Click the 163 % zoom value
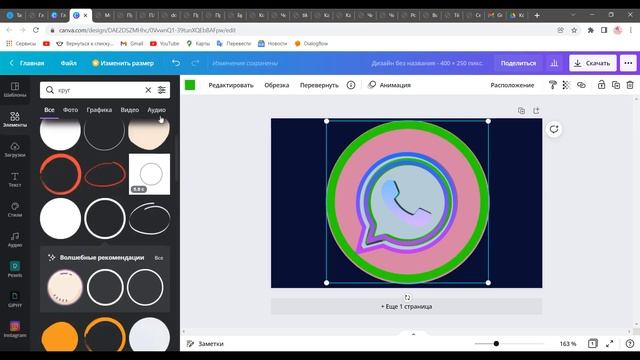Image resolution: width=640 pixels, height=360 pixels. click(568, 344)
